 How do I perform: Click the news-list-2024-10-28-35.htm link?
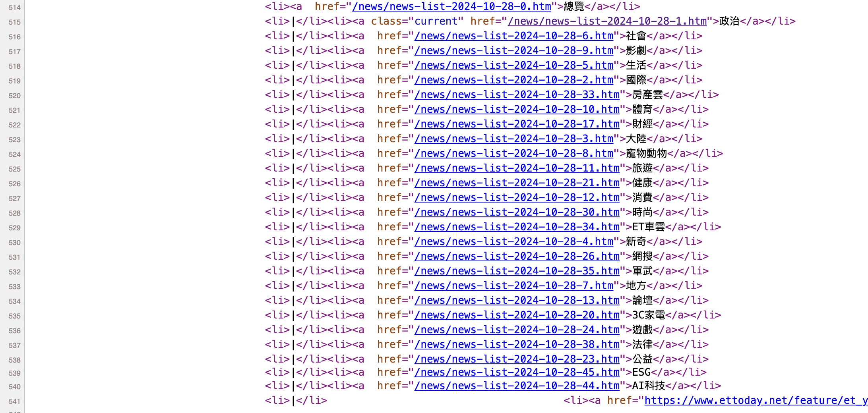tap(517, 271)
